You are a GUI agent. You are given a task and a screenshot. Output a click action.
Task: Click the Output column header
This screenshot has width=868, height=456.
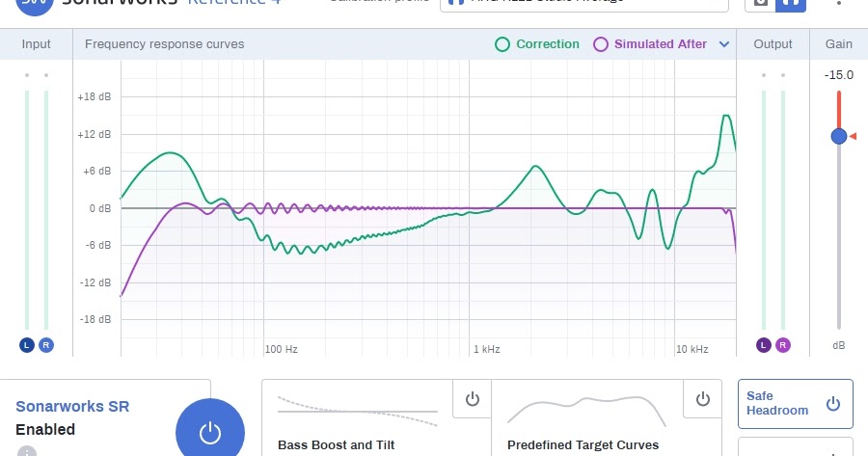click(773, 44)
